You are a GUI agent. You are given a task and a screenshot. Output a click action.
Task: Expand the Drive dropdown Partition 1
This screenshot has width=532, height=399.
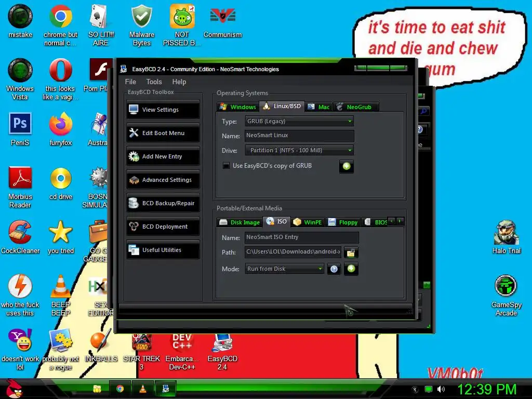click(x=299, y=150)
